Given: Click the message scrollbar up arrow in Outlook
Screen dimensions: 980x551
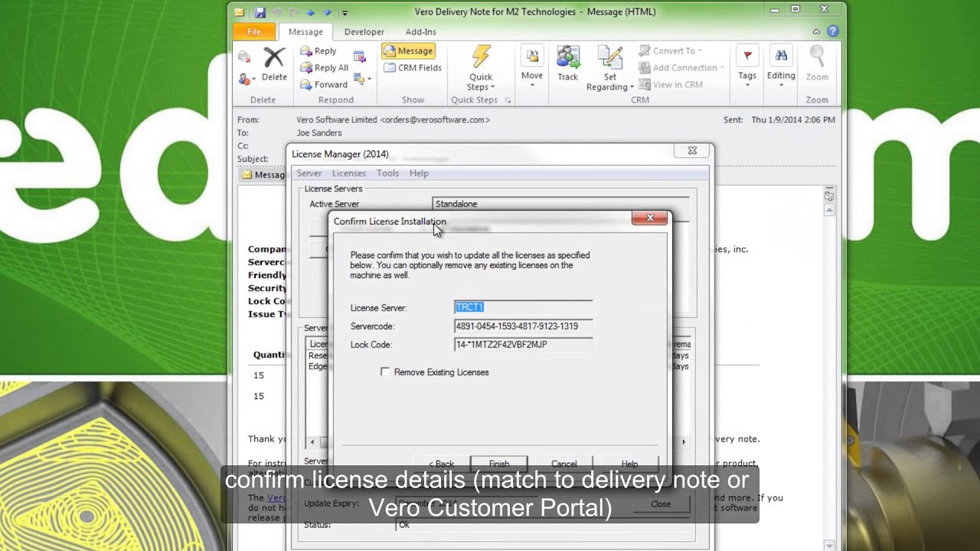Looking at the screenshot, I should [x=829, y=210].
